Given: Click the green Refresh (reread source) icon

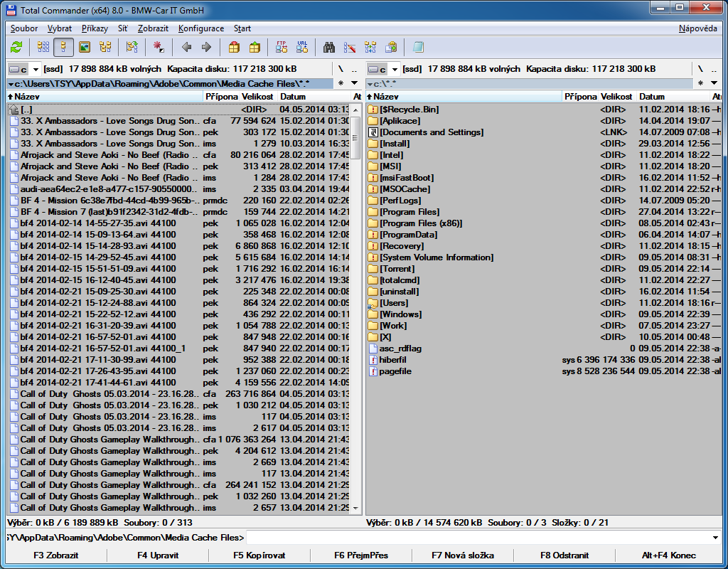Looking at the screenshot, I should click(x=17, y=47).
